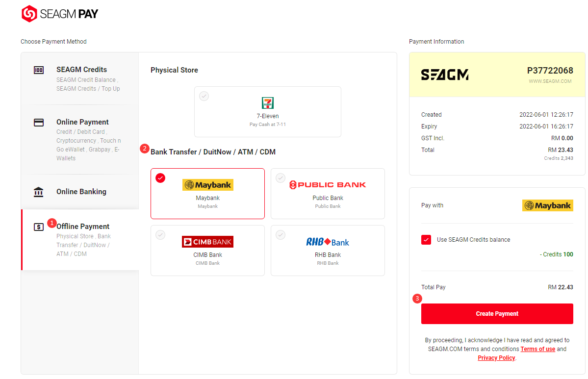588x379 pixels.
Task: Click the WWW.SEAGM.COM text
Action: 550,81
